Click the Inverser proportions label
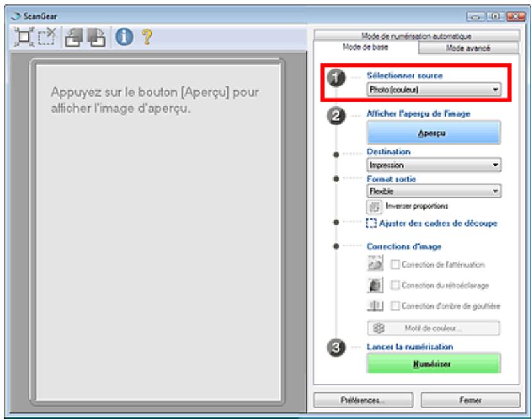This screenshot has height=420, width=531. click(x=416, y=206)
